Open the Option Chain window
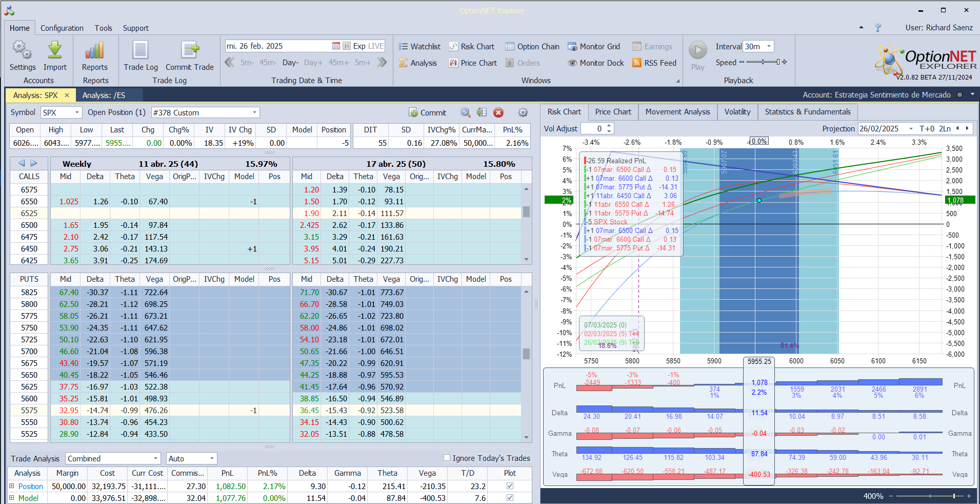980x504 pixels. (532, 47)
